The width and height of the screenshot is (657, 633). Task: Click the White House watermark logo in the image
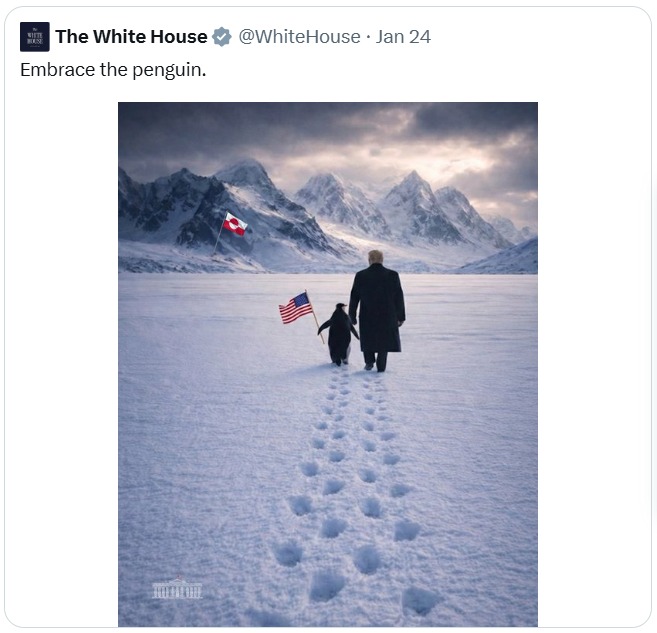(177, 588)
